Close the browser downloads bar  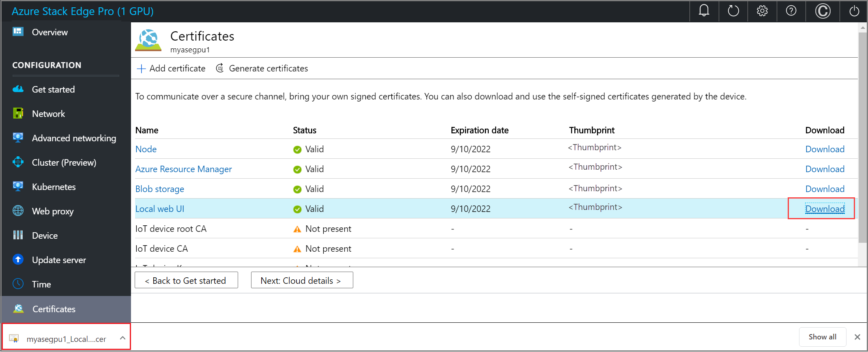[x=857, y=337]
